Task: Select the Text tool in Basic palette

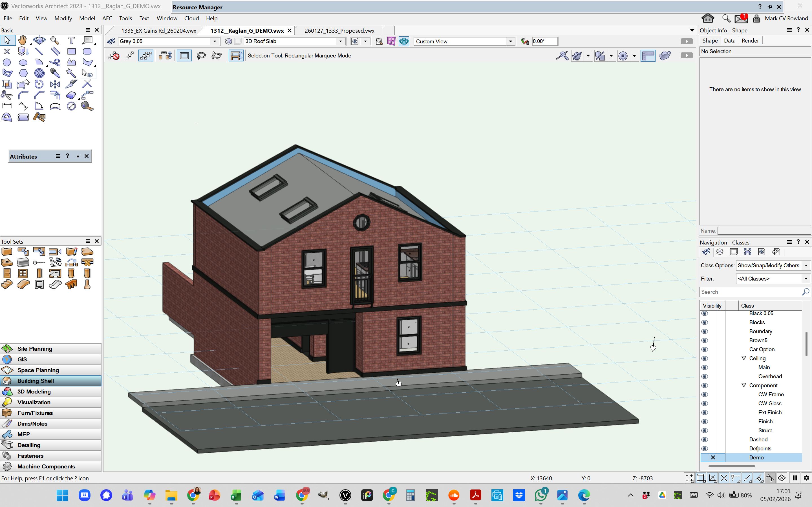Action: pyautogui.click(x=71, y=41)
